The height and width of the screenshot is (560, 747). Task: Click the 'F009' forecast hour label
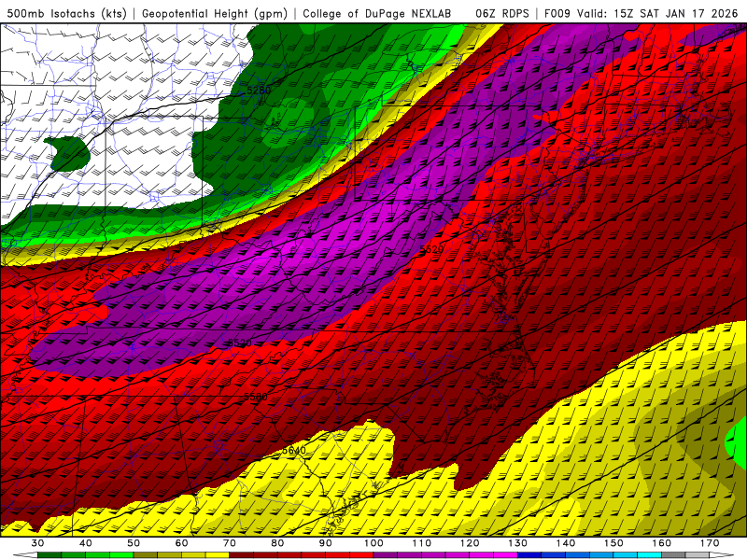coord(557,13)
